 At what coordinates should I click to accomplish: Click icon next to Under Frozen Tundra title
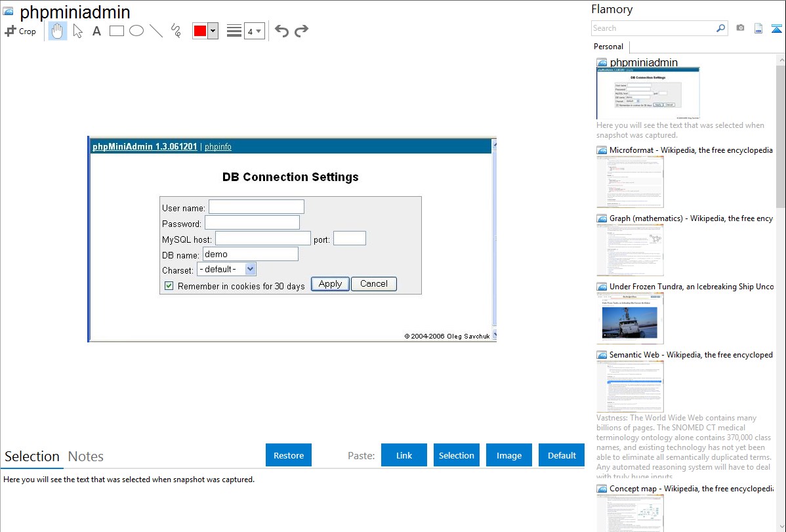pos(602,287)
